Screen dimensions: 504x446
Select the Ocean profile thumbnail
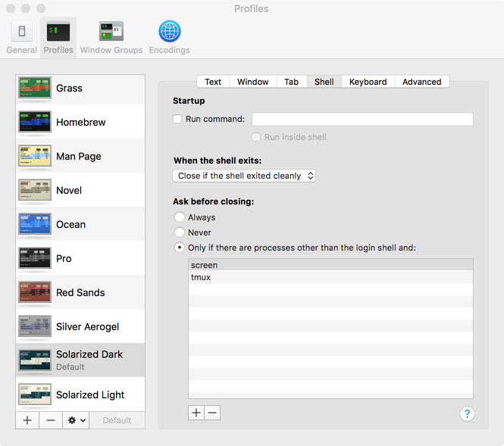coord(35,223)
